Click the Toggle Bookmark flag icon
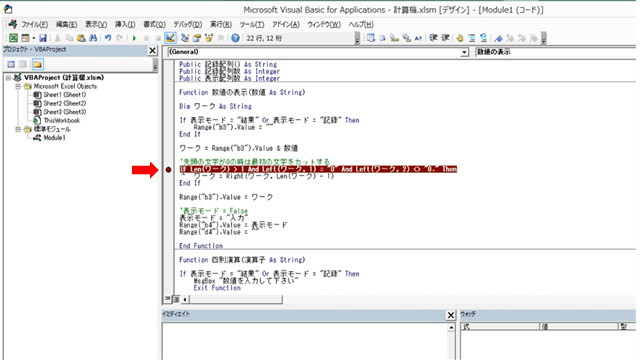This screenshot has height=360, width=640. (x=498, y=38)
